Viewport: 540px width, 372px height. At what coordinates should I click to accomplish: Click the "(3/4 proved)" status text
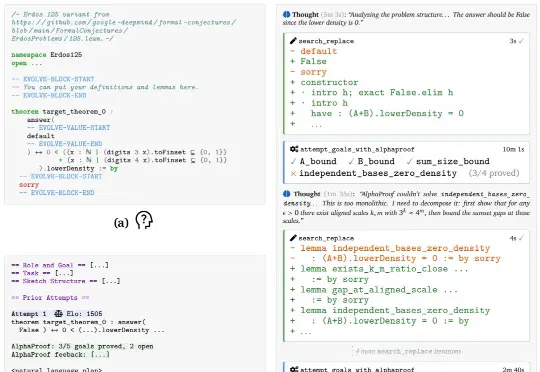494,173
